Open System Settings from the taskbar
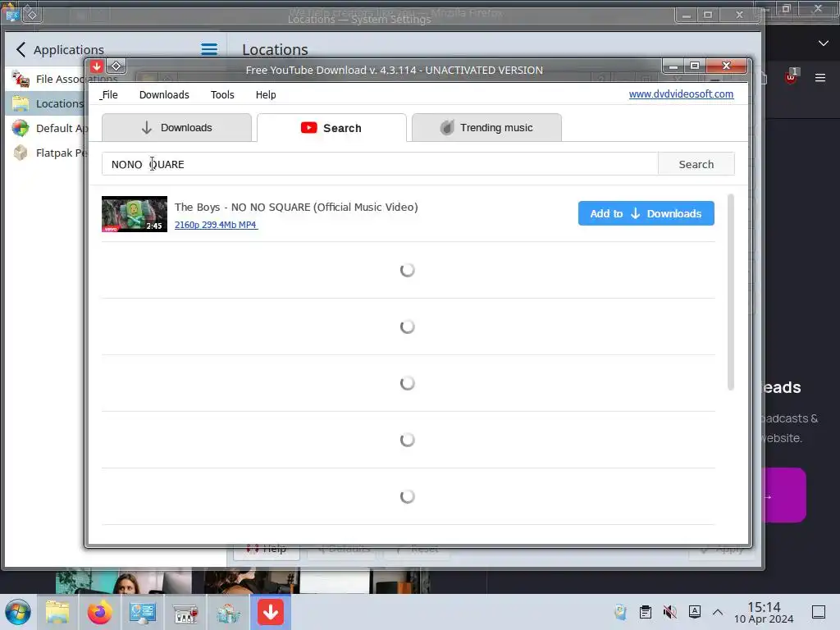840x630 pixels. (143, 612)
